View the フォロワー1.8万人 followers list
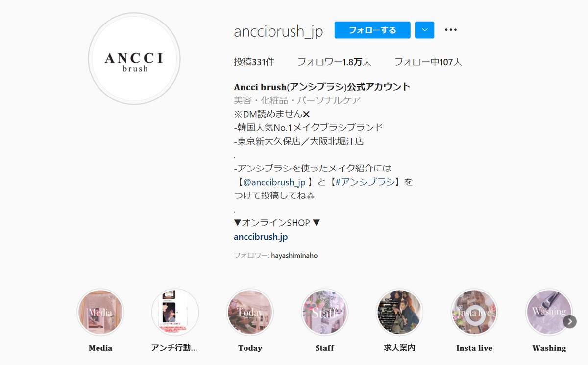588x365 pixels. tap(334, 62)
